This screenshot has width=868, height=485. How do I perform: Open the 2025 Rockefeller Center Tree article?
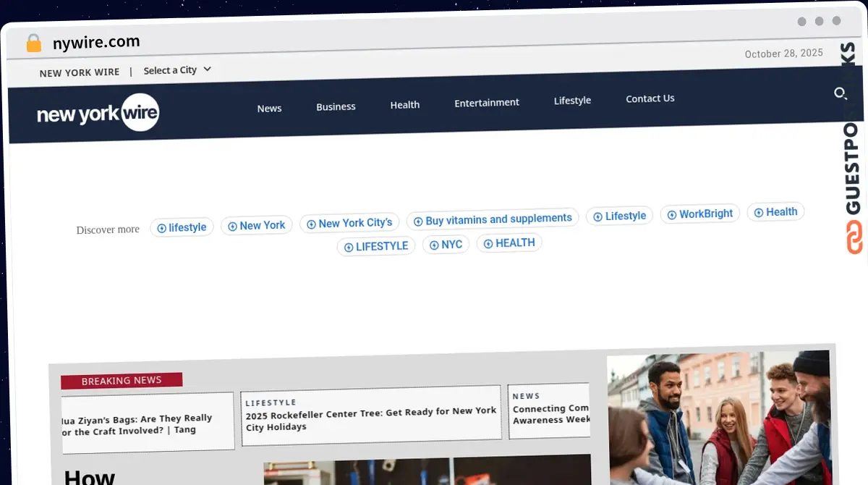coord(370,419)
